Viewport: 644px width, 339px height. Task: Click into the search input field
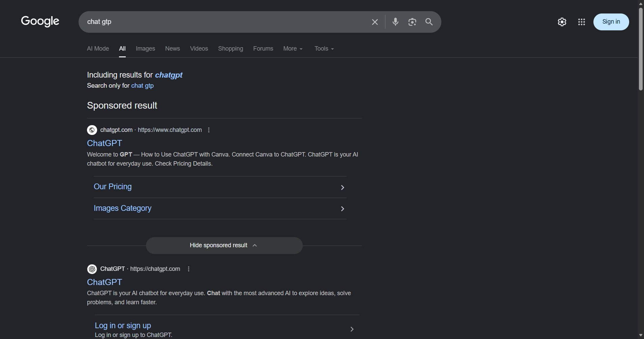[x=224, y=22]
